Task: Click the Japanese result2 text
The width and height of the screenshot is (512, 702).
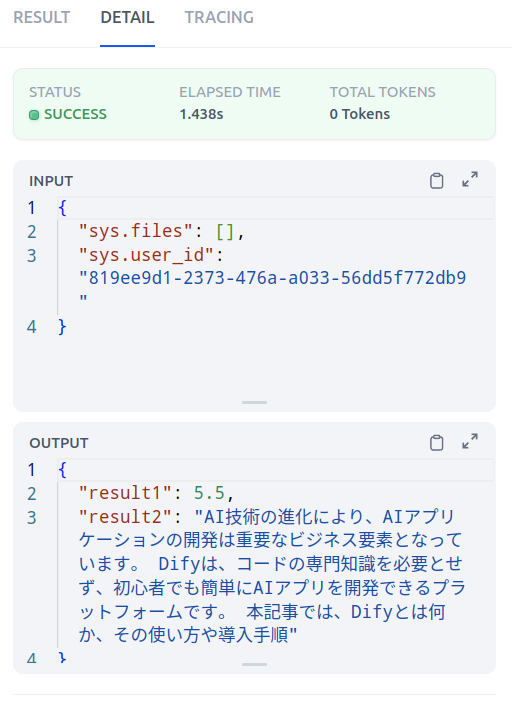Action: (x=272, y=575)
